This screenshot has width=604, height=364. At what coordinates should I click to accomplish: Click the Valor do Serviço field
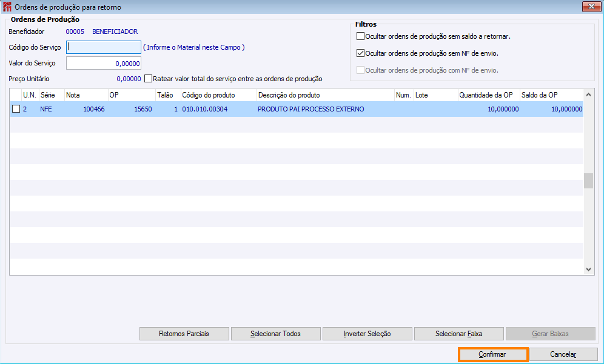point(104,63)
